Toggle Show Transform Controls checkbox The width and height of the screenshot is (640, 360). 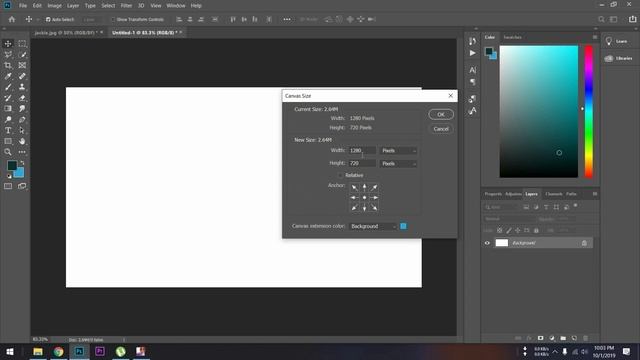pyautogui.click(x=113, y=19)
